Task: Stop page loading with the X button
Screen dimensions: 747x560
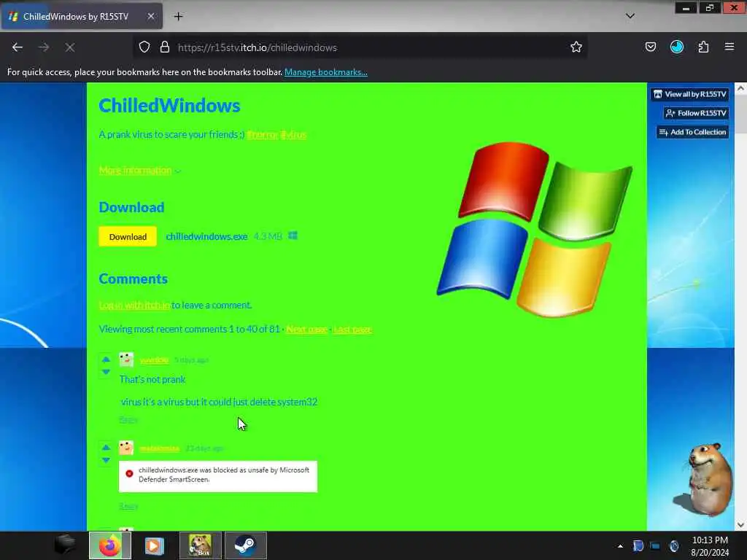Action: coord(70,47)
